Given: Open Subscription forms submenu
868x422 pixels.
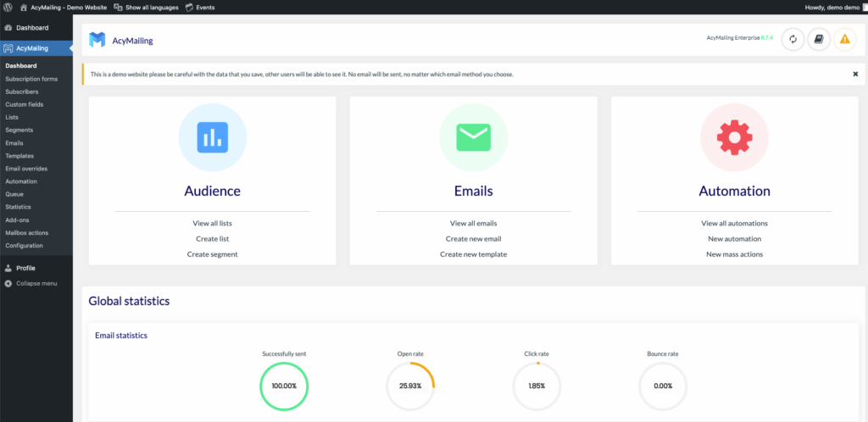Looking at the screenshot, I should click(x=31, y=79).
